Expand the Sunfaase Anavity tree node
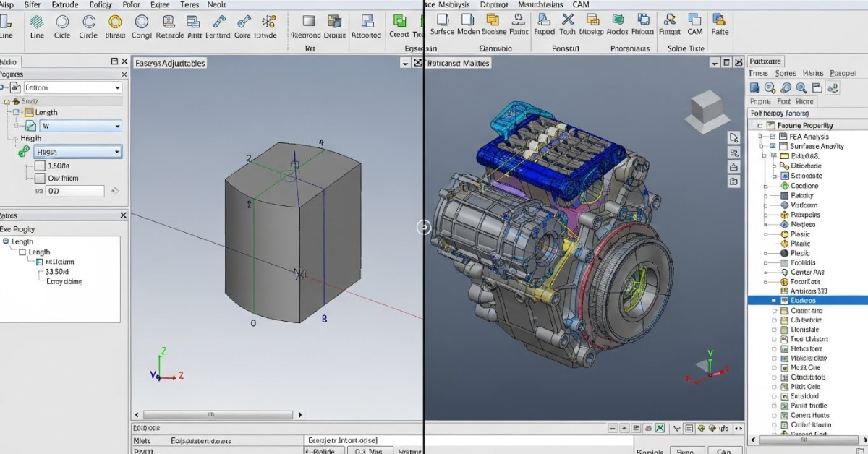This screenshot has height=454, width=868. [x=762, y=146]
